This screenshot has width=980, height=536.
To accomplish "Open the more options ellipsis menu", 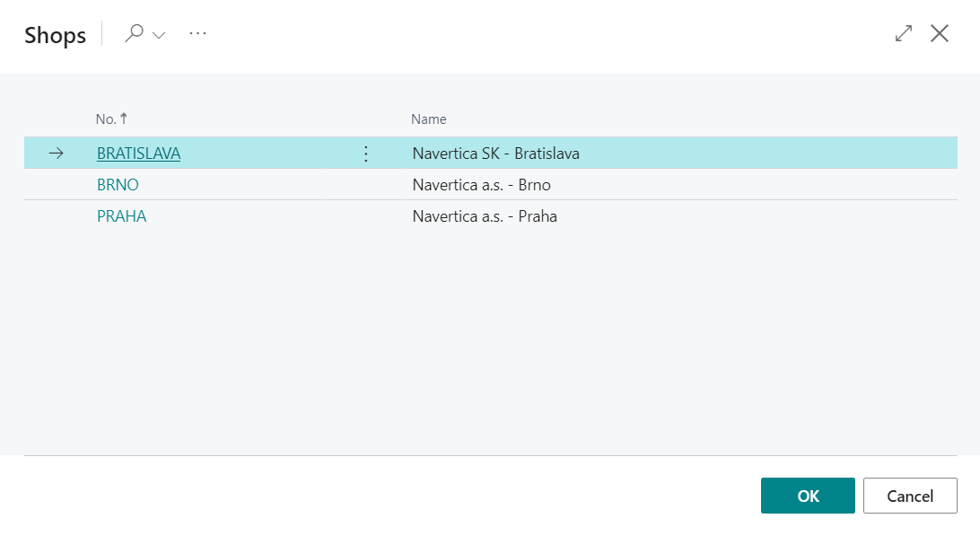I will pos(197,33).
